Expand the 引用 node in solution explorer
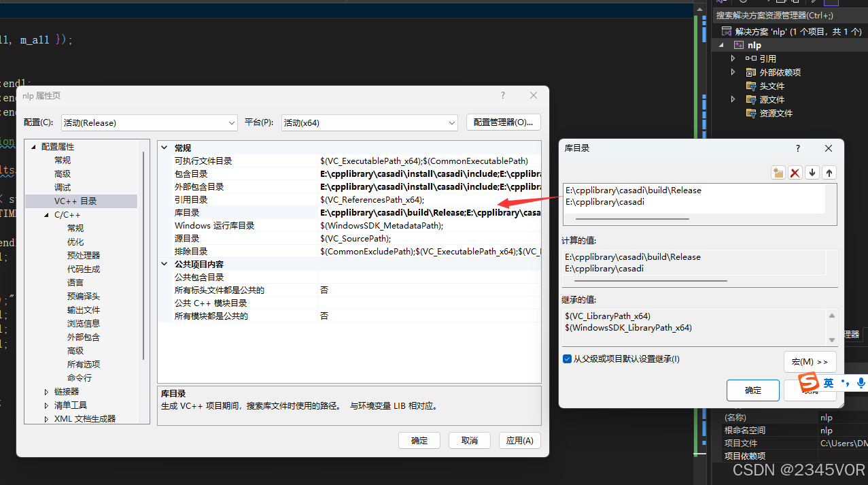This screenshot has width=868, height=485. [x=733, y=58]
